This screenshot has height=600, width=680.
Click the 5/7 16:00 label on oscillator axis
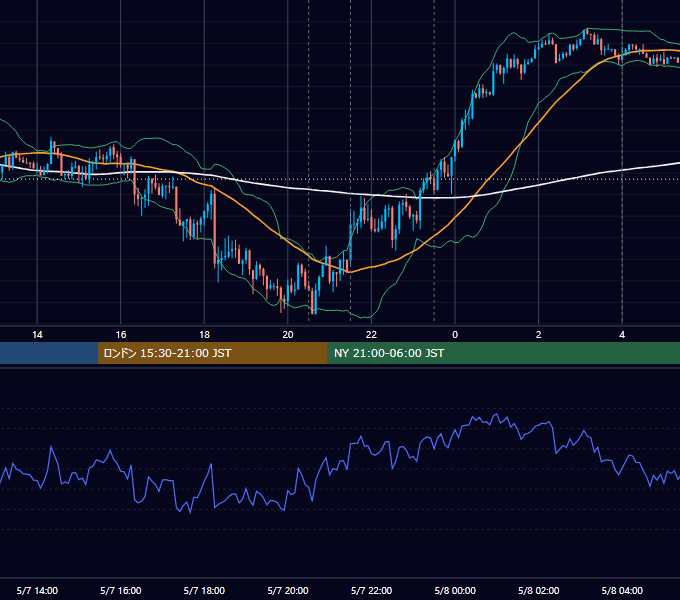click(x=121, y=591)
